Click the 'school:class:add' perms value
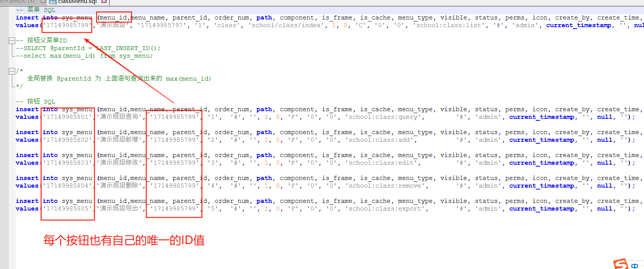Screen dimensions: 644x269 pyautogui.click(x=379, y=140)
